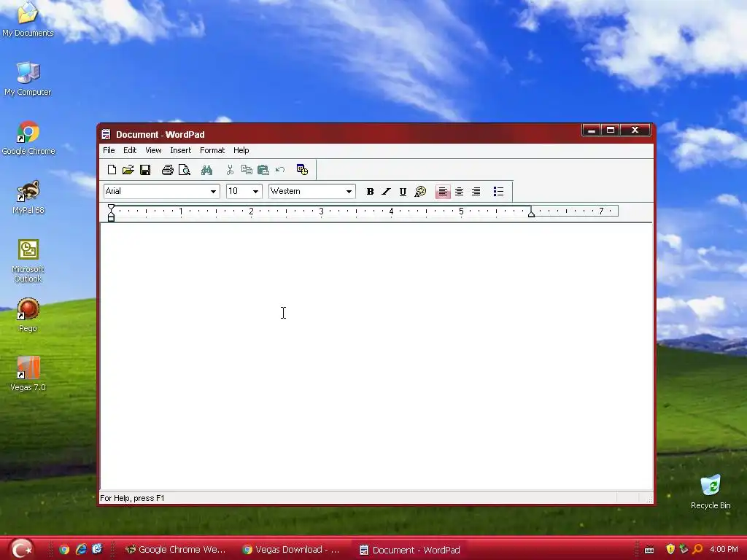Open the font color palette button

coord(420,192)
